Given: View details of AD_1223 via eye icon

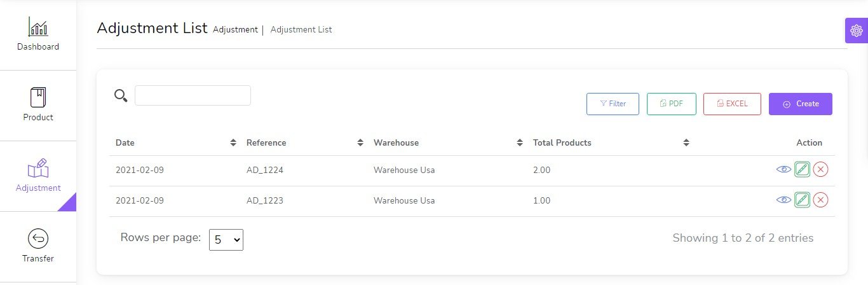Looking at the screenshot, I should pos(783,200).
